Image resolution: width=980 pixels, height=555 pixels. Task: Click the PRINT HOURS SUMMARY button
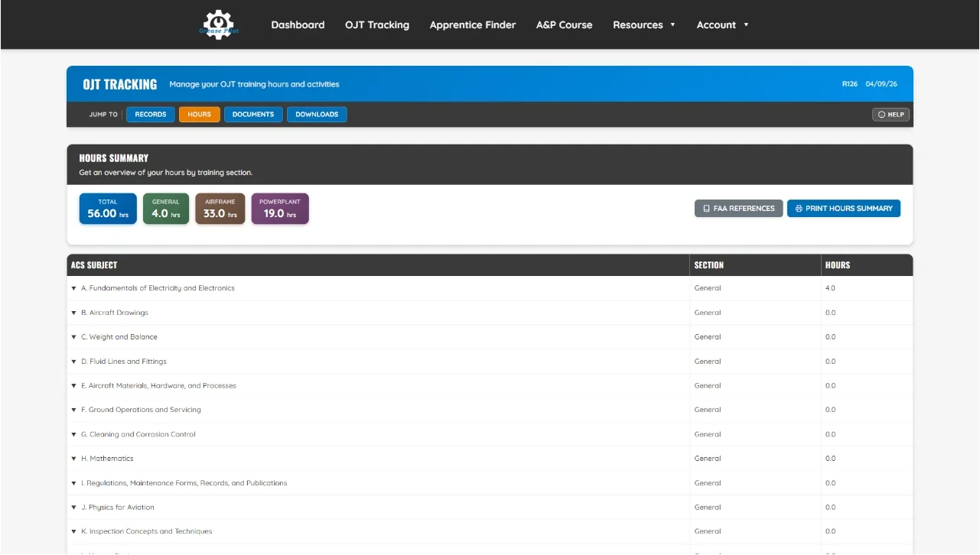[844, 208]
